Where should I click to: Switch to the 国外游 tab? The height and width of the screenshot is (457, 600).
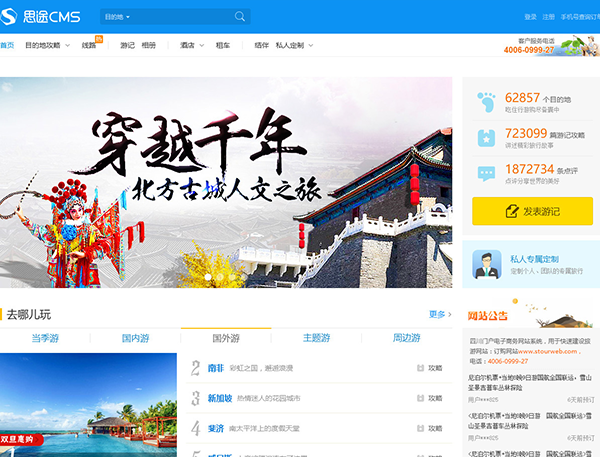(226, 338)
